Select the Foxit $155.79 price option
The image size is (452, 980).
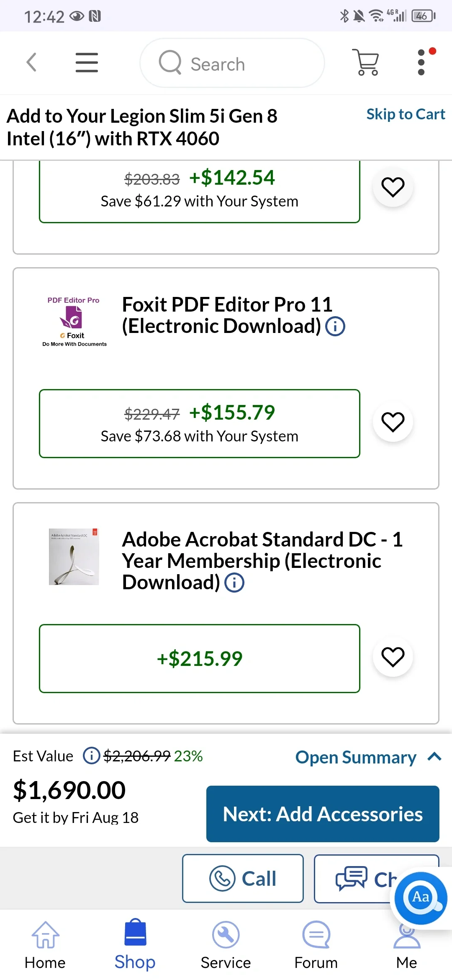[x=199, y=423]
